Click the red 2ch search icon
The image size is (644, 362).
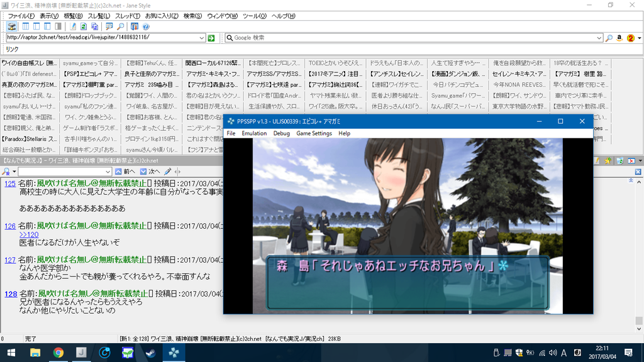(630, 38)
